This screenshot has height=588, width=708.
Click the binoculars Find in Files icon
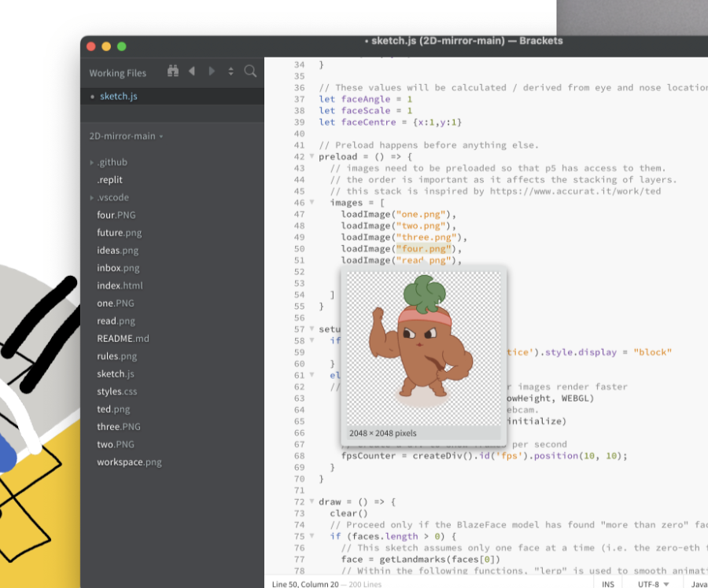coord(173,72)
